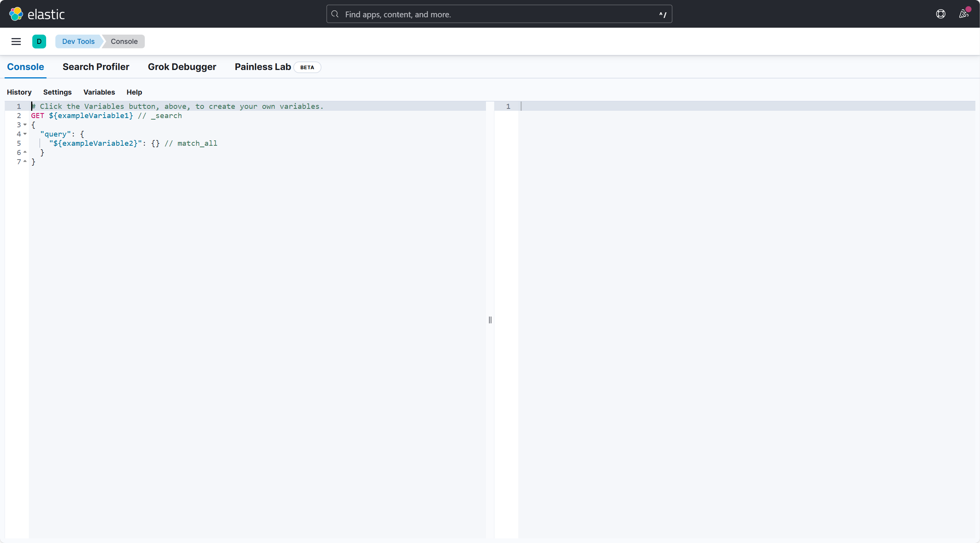The height and width of the screenshot is (543, 980).
Task: Toggle fold arrow at line 6
Action: click(25, 152)
